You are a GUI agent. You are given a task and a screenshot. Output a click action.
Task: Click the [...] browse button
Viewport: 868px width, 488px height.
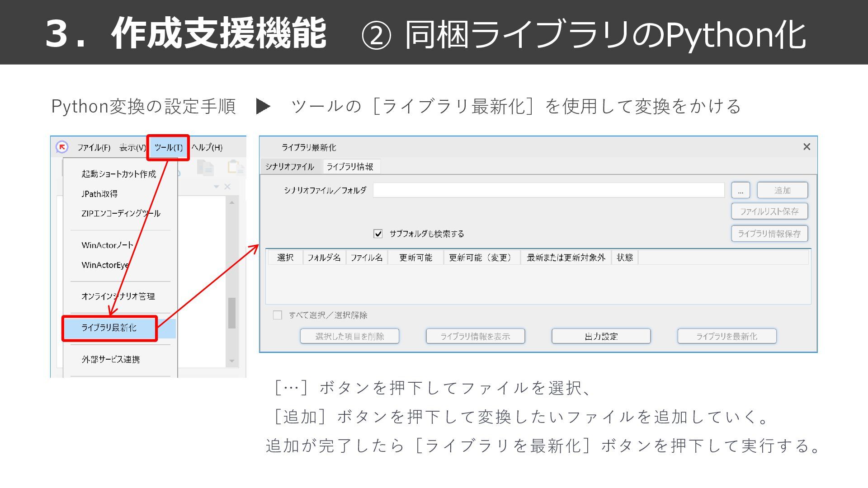coord(741,190)
